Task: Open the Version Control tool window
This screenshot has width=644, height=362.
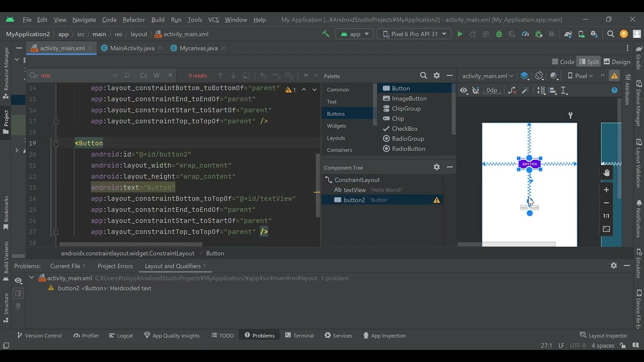Action: click(39, 335)
